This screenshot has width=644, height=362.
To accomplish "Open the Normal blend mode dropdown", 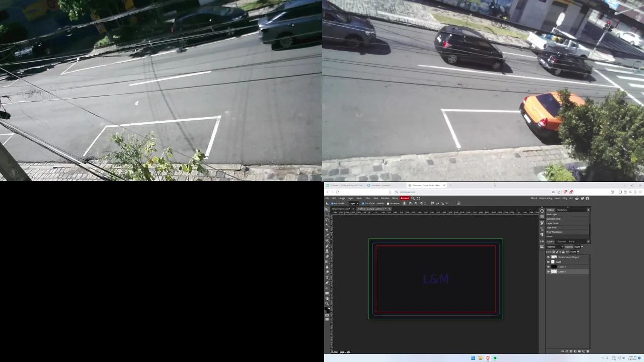I will [x=555, y=247].
